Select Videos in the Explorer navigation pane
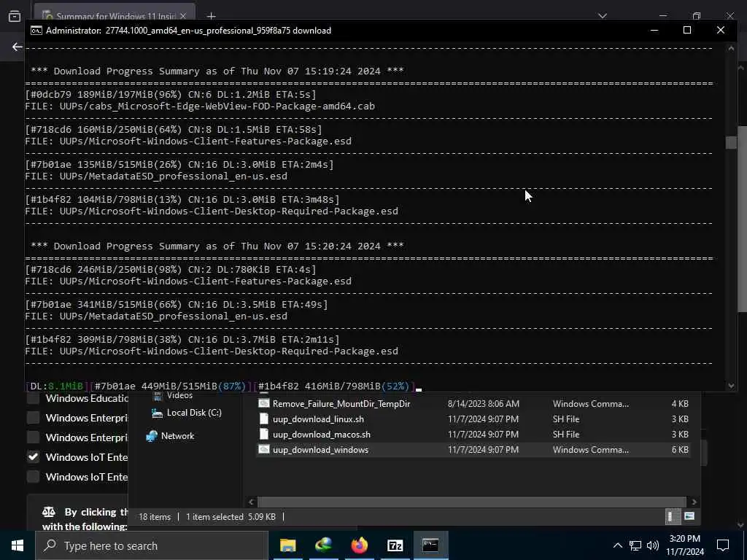Screen dimensions: 747x560 [179, 396]
